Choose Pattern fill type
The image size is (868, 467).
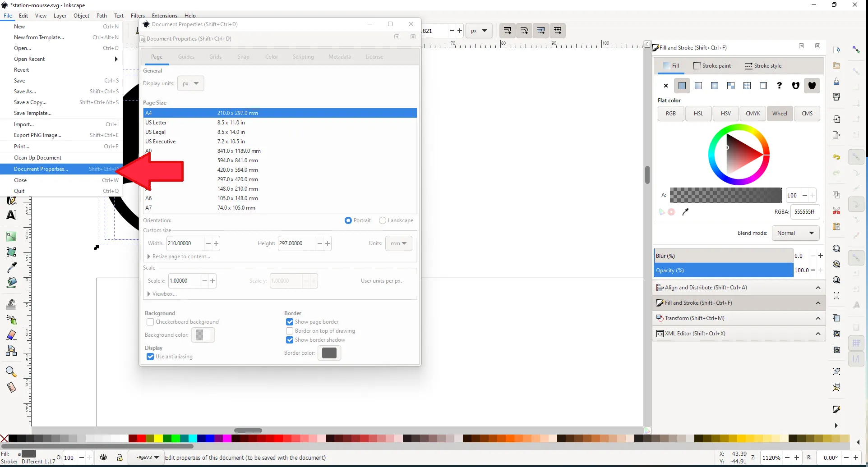pos(747,86)
